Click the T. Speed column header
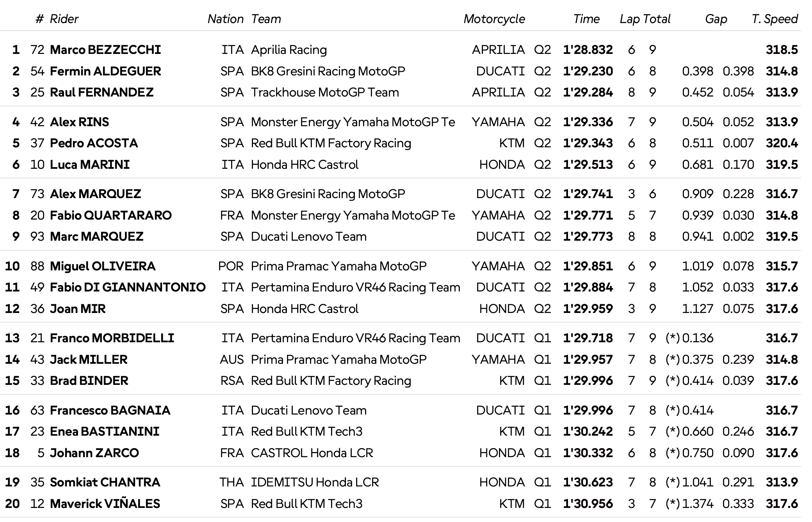The image size is (812, 522). click(775, 19)
